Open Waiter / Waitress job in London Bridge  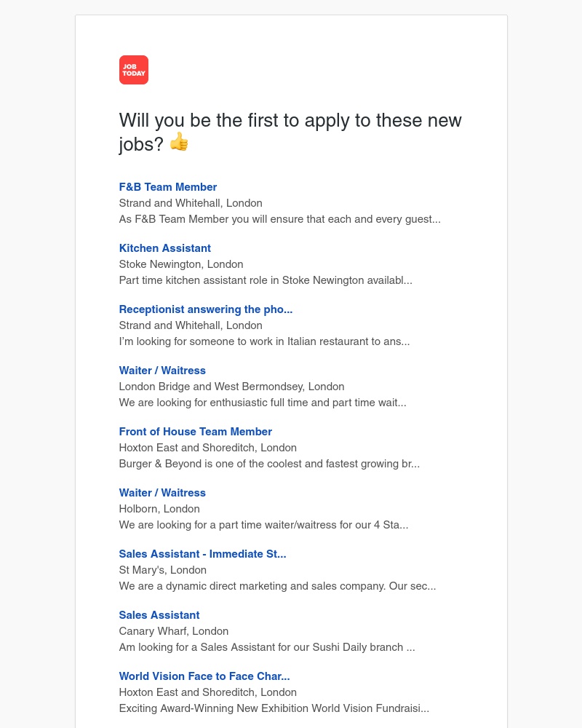click(162, 371)
